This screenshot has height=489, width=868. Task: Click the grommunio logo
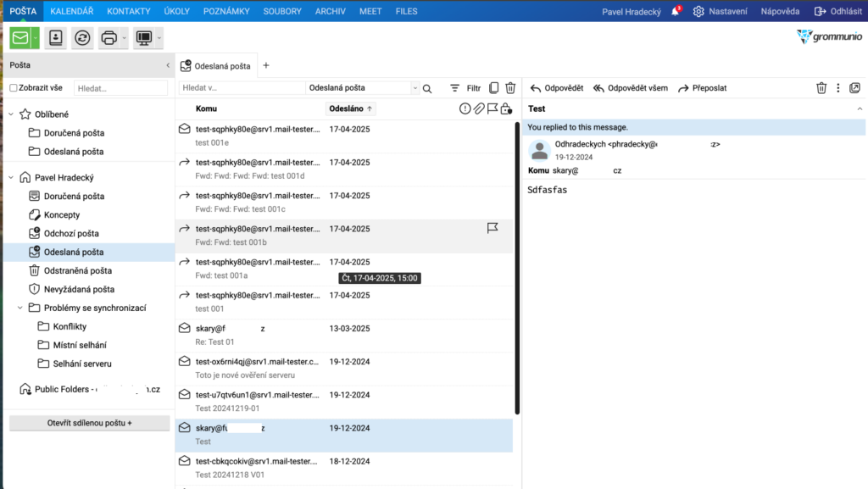click(x=829, y=37)
